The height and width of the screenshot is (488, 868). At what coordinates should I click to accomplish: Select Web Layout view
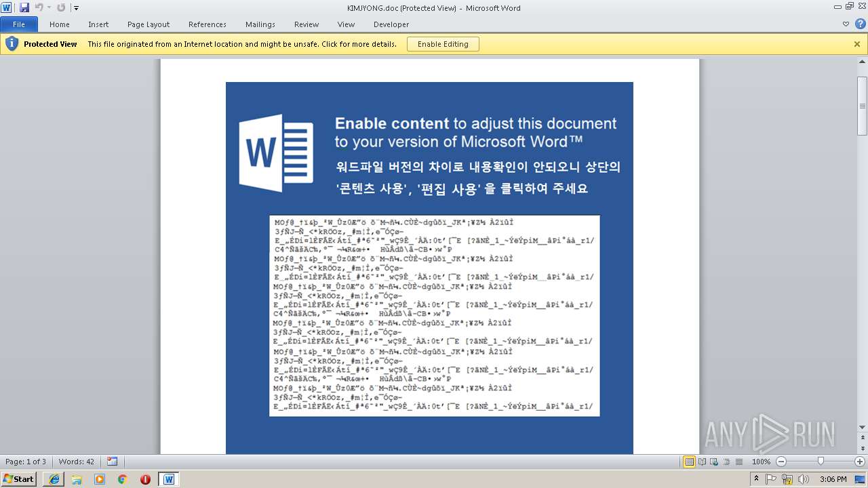coord(714,462)
